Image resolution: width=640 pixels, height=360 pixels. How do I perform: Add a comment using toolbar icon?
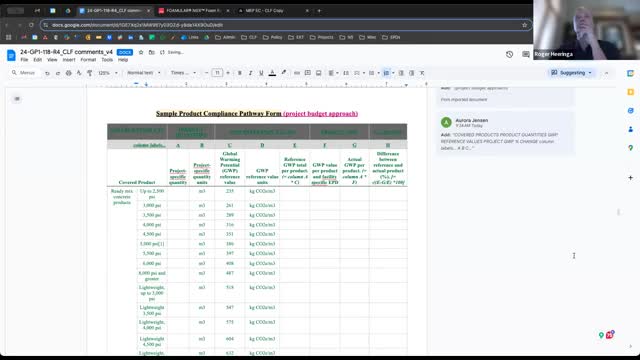pos(308,73)
